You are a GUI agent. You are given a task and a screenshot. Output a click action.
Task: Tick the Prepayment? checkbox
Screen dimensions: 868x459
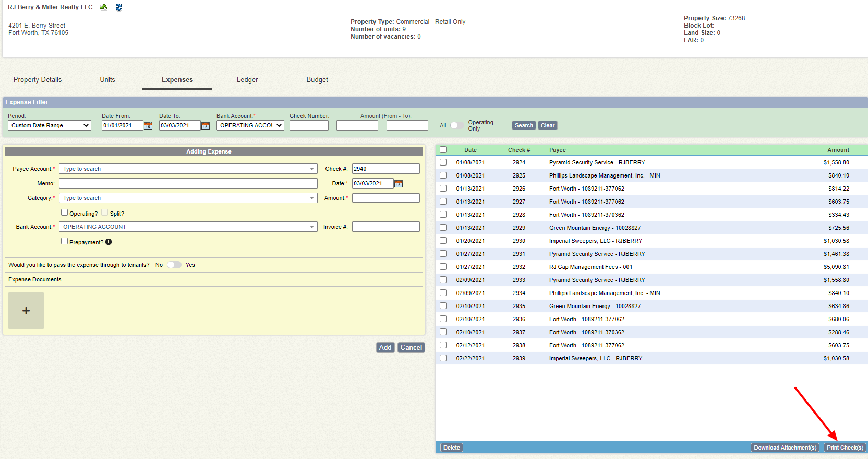64,241
